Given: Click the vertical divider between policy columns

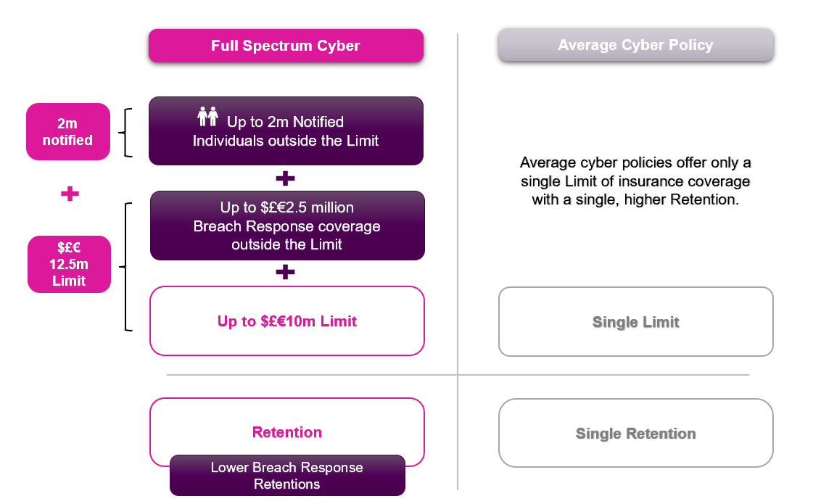Looking at the screenshot, I should coord(458,262).
